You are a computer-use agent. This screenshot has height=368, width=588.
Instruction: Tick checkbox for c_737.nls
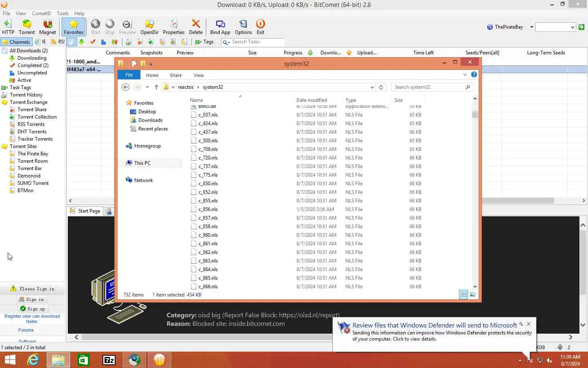point(194,166)
